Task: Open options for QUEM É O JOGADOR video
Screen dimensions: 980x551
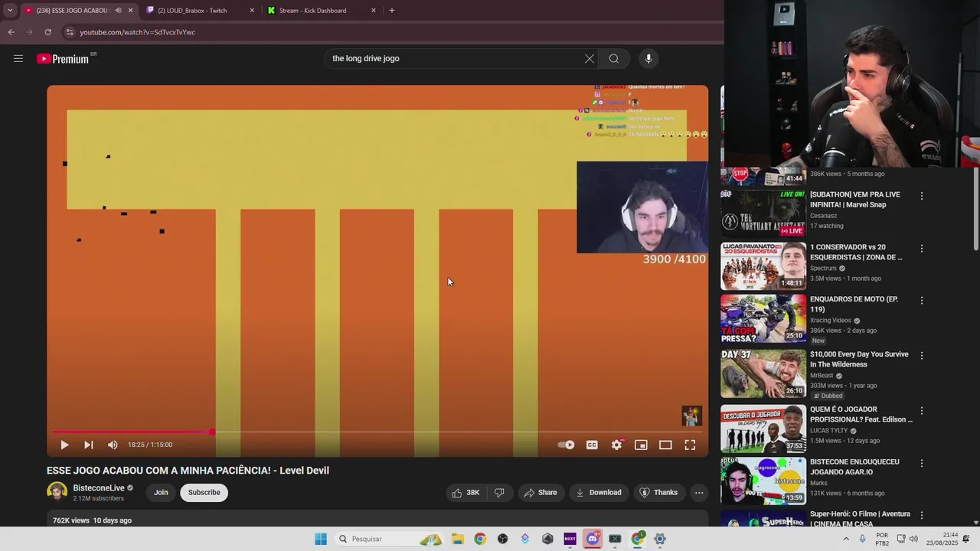Action: coord(922,411)
